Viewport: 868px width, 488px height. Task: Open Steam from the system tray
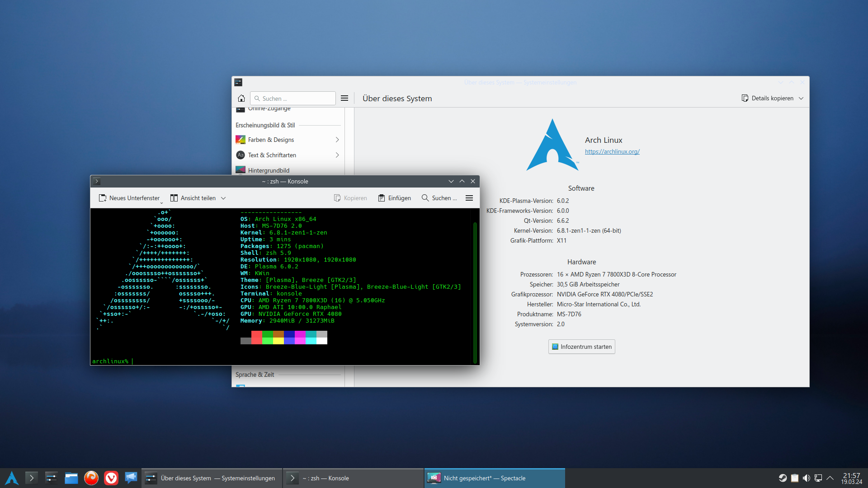tap(783, 478)
